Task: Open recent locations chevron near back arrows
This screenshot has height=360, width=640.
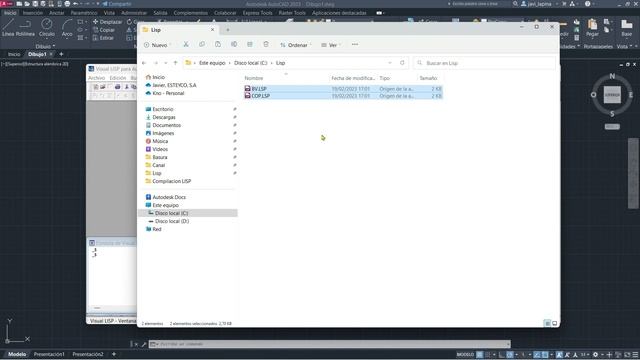Action: (x=166, y=63)
